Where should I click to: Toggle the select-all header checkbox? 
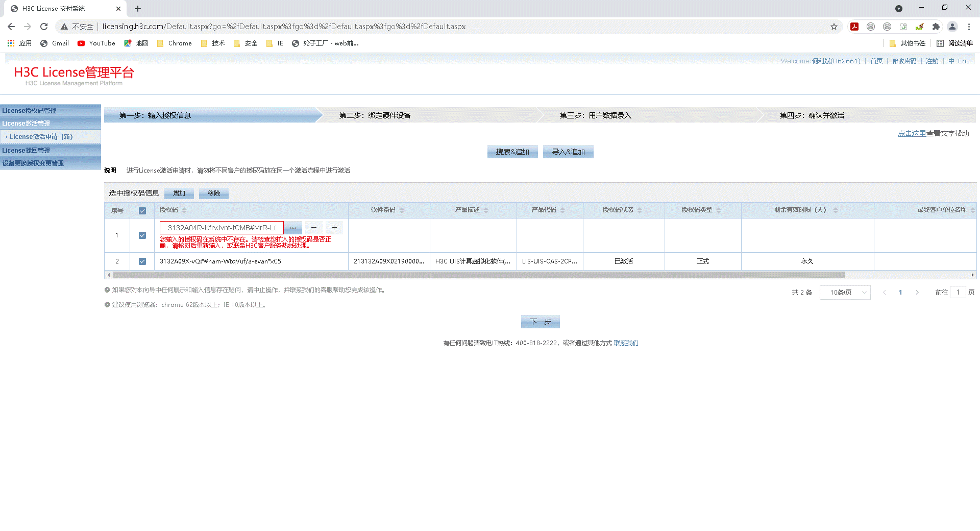[142, 211]
